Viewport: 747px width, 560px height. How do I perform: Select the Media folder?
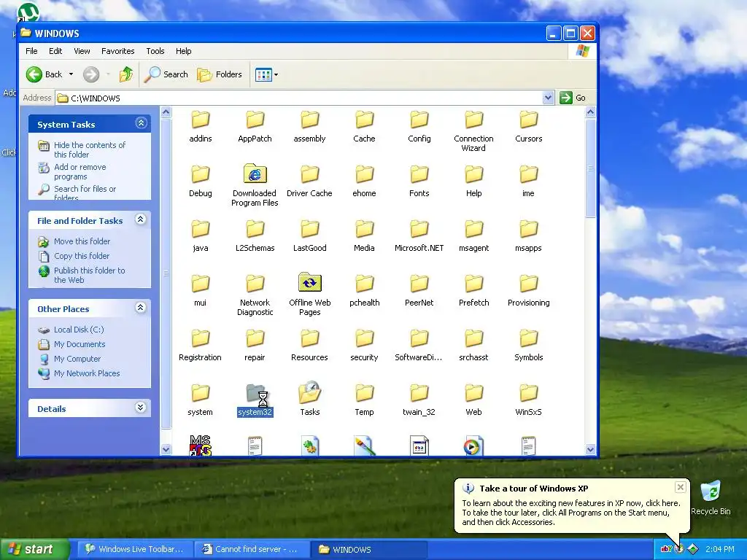click(x=365, y=236)
